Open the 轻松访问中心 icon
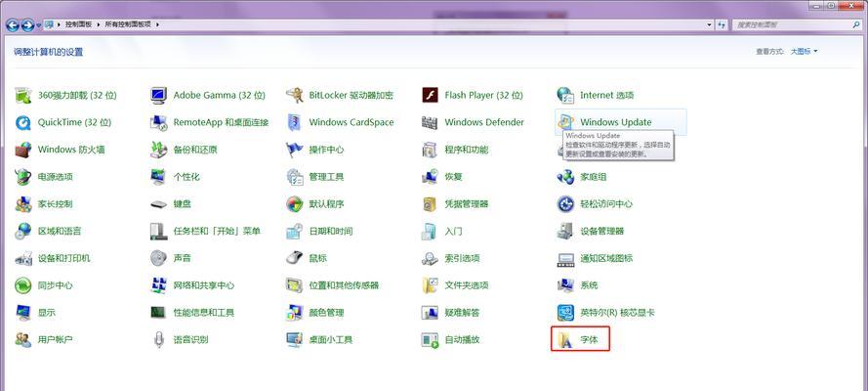 point(565,203)
